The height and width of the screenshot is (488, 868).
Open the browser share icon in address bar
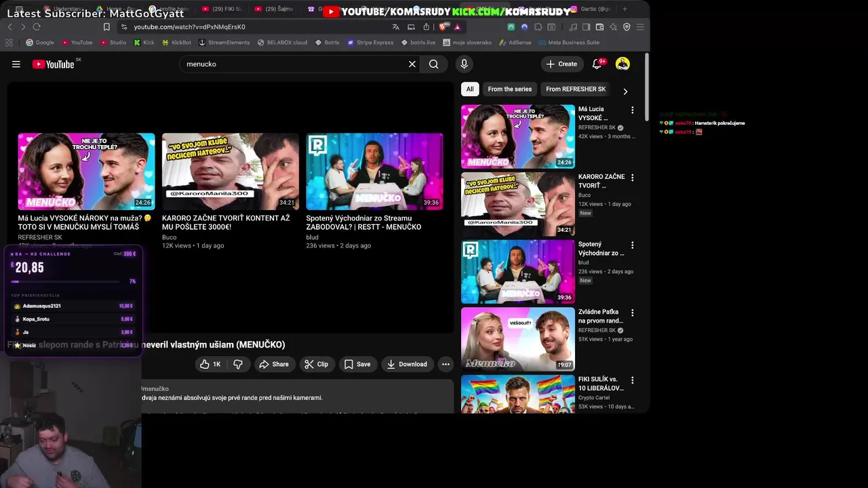pos(426,27)
